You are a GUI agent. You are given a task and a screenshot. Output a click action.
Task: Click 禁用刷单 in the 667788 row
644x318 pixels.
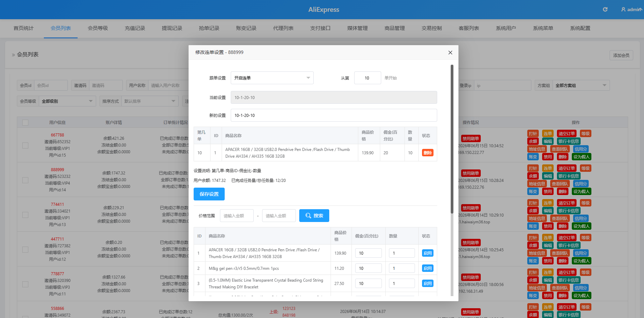pyautogui.click(x=471, y=138)
